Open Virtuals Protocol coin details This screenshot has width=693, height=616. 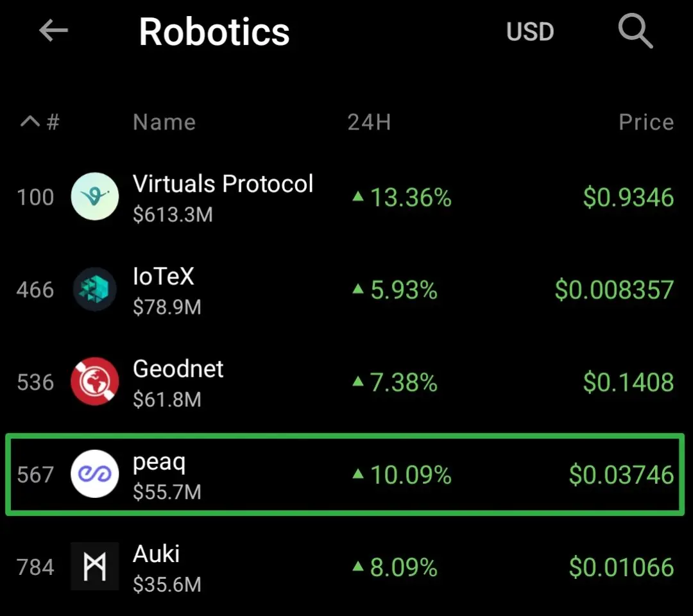point(223,185)
